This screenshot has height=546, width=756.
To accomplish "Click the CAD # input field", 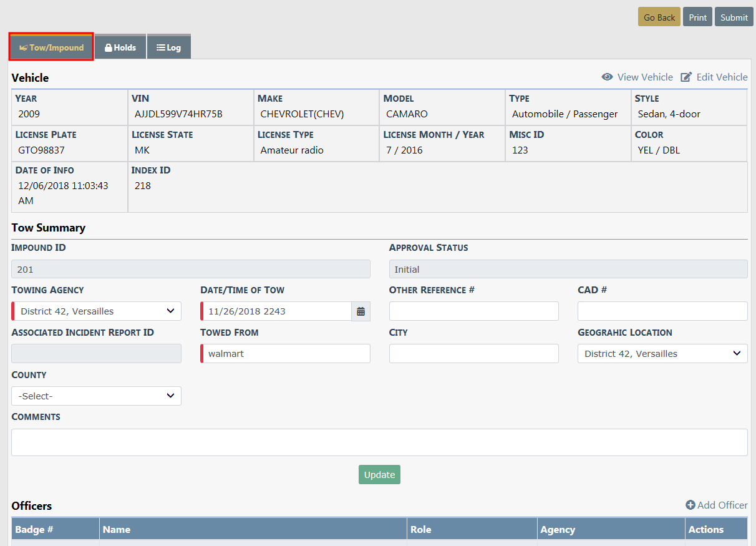I will tap(662, 311).
